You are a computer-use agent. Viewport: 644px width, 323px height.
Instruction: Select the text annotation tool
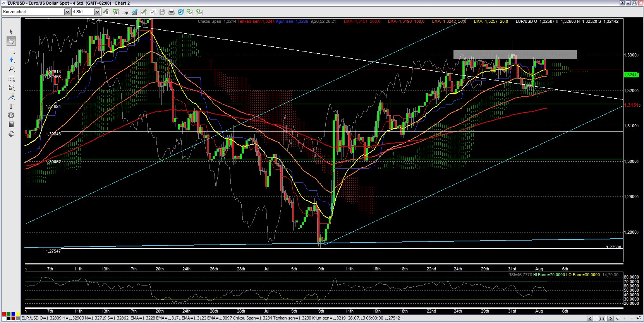click(11, 106)
